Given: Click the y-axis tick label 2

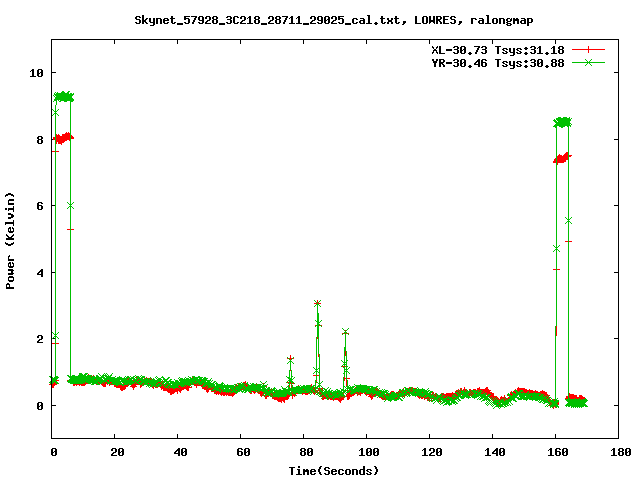Looking at the screenshot, I should click(x=40, y=339).
